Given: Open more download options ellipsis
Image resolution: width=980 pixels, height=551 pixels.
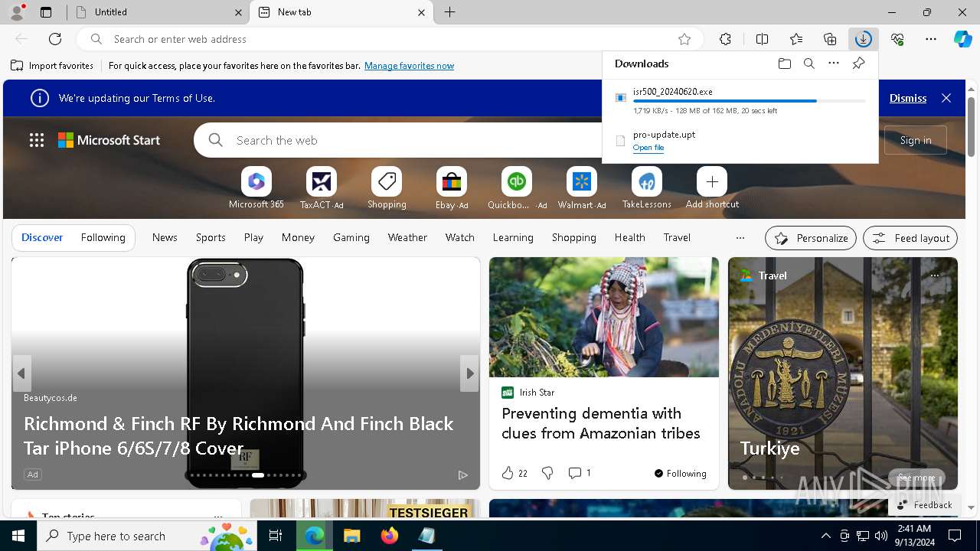Looking at the screenshot, I should click(x=834, y=64).
